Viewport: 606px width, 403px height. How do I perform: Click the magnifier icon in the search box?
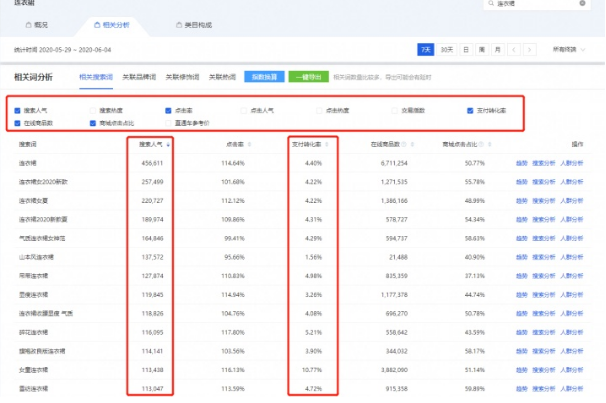coord(491,3)
